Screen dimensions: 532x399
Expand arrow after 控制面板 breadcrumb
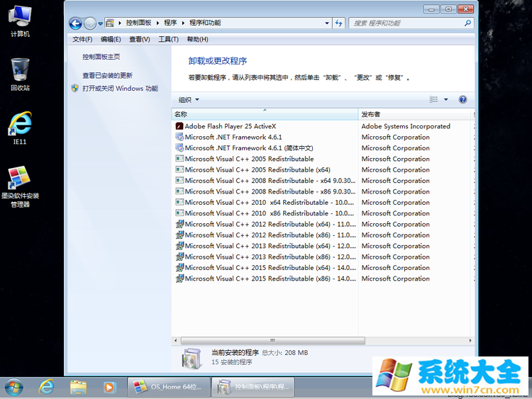click(157, 23)
